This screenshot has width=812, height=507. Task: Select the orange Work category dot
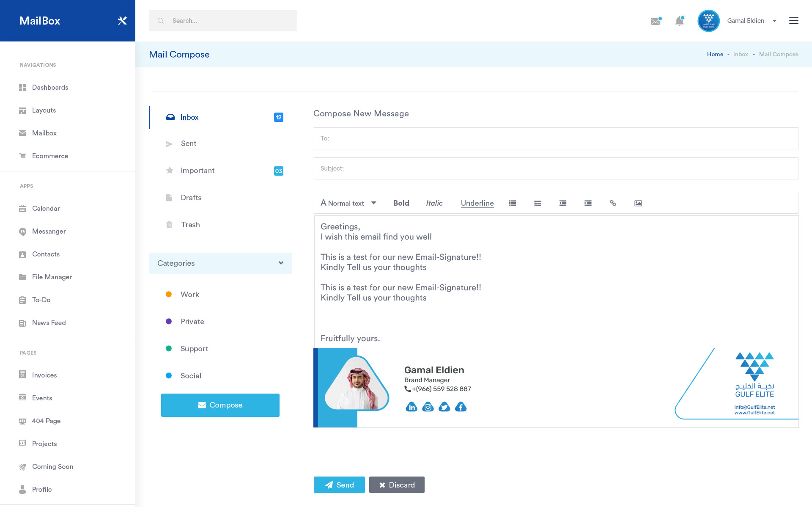[x=169, y=294]
